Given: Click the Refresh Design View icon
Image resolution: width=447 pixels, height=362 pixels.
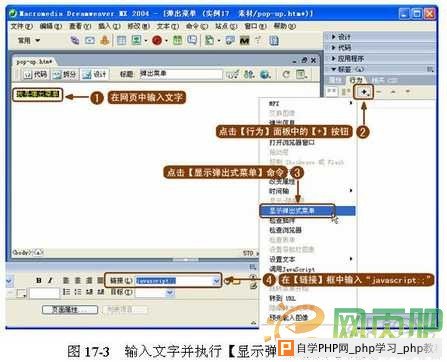Looking at the screenshot, I should click(x=286, y=74).
